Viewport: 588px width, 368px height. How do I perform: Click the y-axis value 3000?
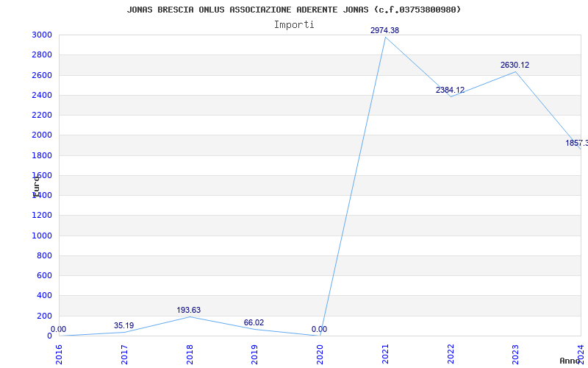[43, 35]
